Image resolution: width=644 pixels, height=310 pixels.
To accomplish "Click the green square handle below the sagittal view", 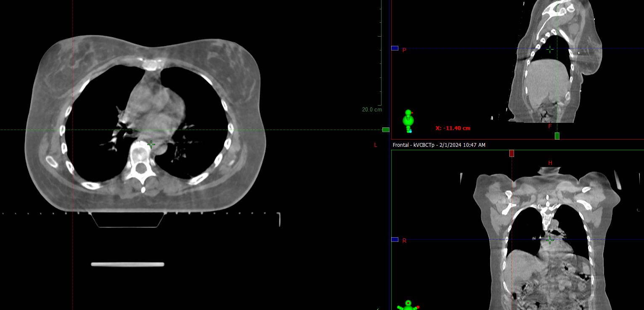I will pos(557,135).
